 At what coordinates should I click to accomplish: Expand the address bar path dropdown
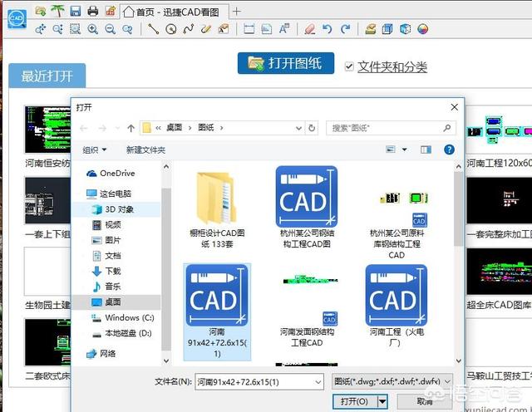click(x=298, y=128)
